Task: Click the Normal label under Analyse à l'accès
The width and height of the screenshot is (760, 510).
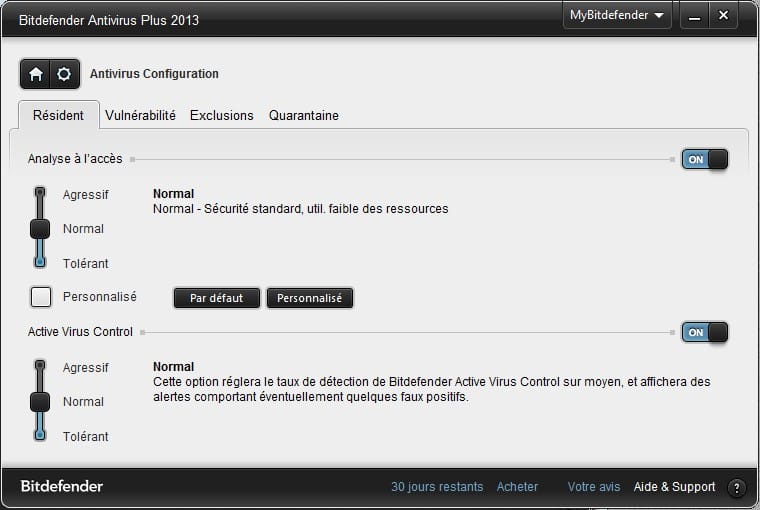Action: (x=83, y=229)
